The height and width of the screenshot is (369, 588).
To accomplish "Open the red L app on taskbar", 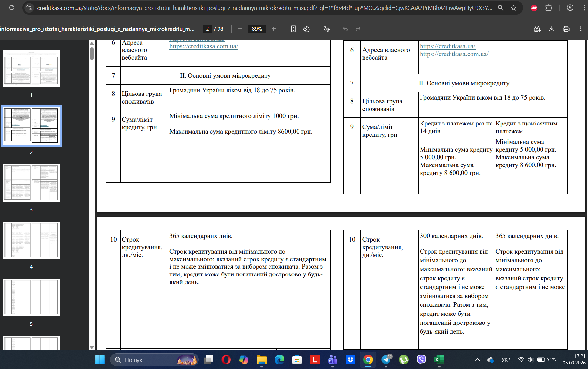I will (315, 360).
